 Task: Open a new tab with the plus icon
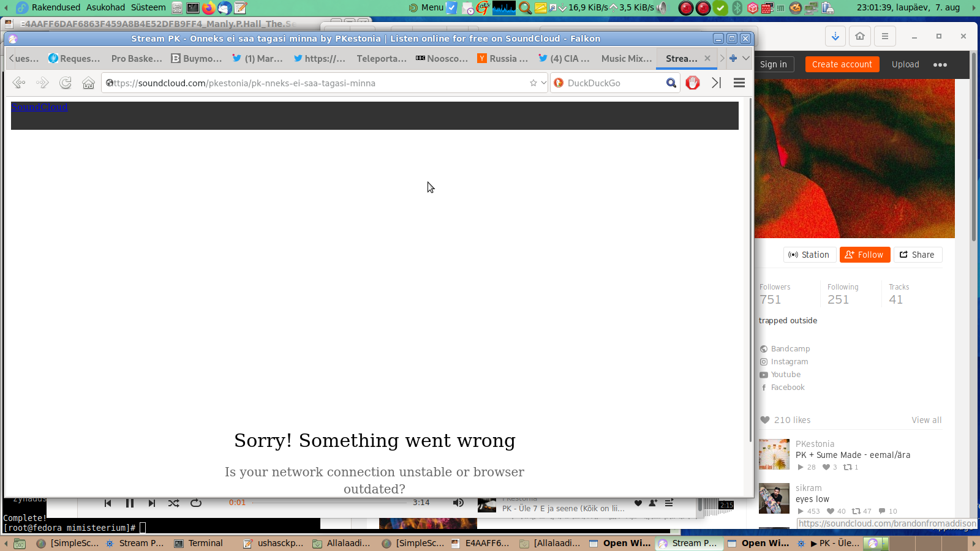pyautogui.click(x=733, y=58)
